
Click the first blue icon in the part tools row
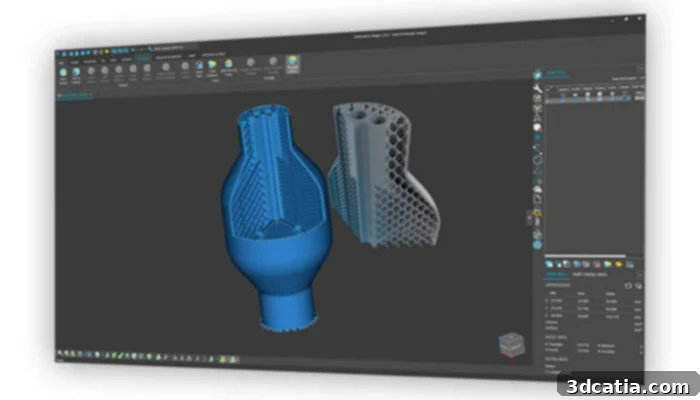550,264
